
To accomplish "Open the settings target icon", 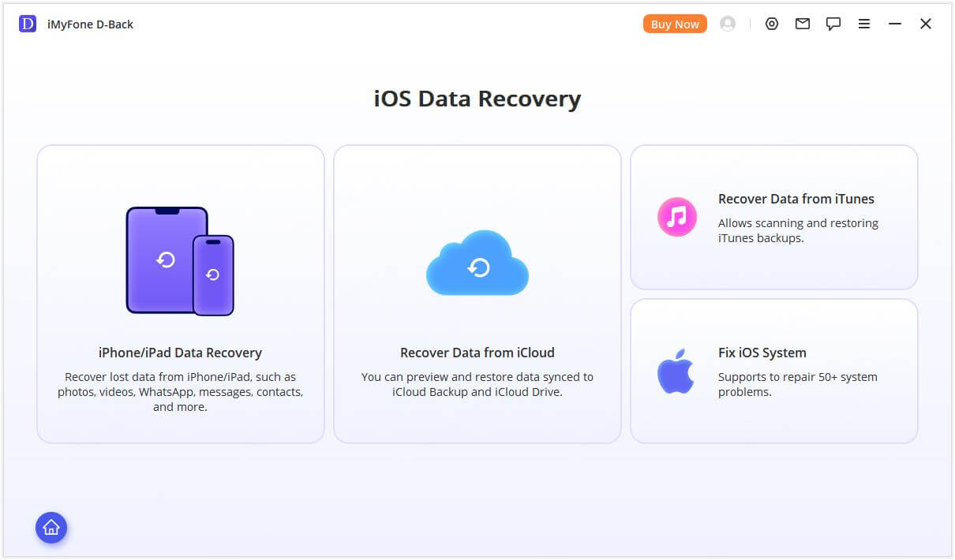I will point(772,24).
